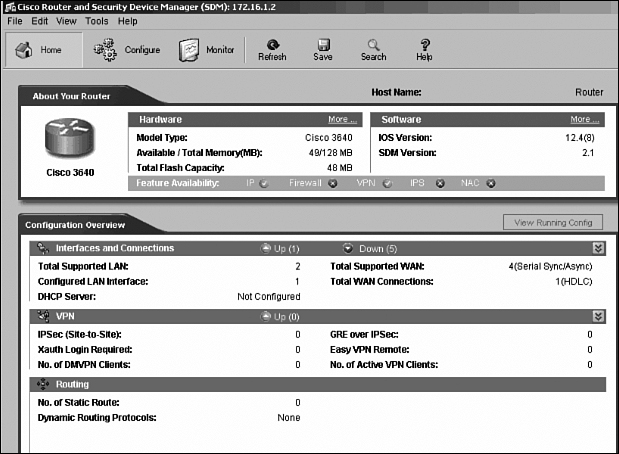Click the Total Flash Capacity 48 MB value
The height and width of the screenshot is (454, 619).
pos(340,167)
